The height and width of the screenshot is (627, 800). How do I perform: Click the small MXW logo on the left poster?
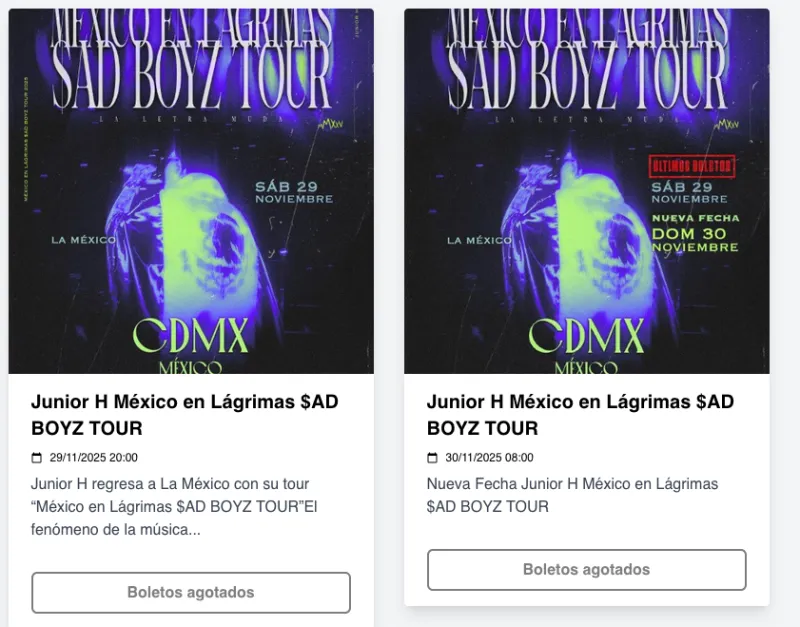tap(331, 124)
